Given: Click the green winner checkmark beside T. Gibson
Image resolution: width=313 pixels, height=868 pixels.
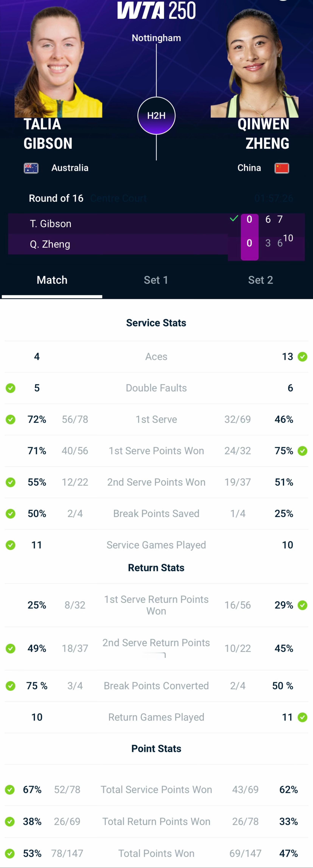Looking at the screenshot, I should [x=234, y=218].
